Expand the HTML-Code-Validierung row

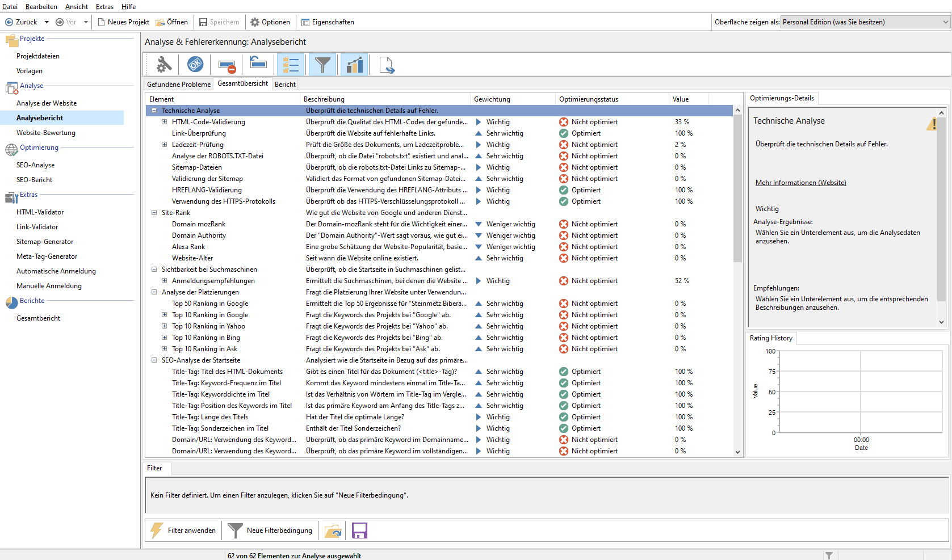165,122
